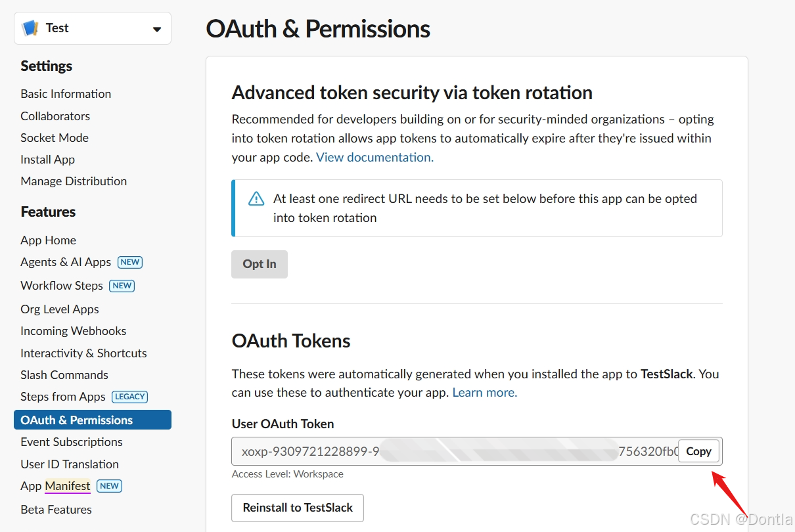Click the NEW badge beside Workflow Steps
Viewport: 795px width, 532px height.
point(122,286)
